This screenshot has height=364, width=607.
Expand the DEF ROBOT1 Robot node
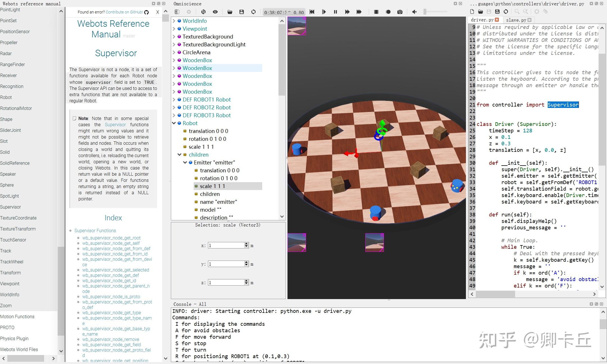(x=174, y=100)
